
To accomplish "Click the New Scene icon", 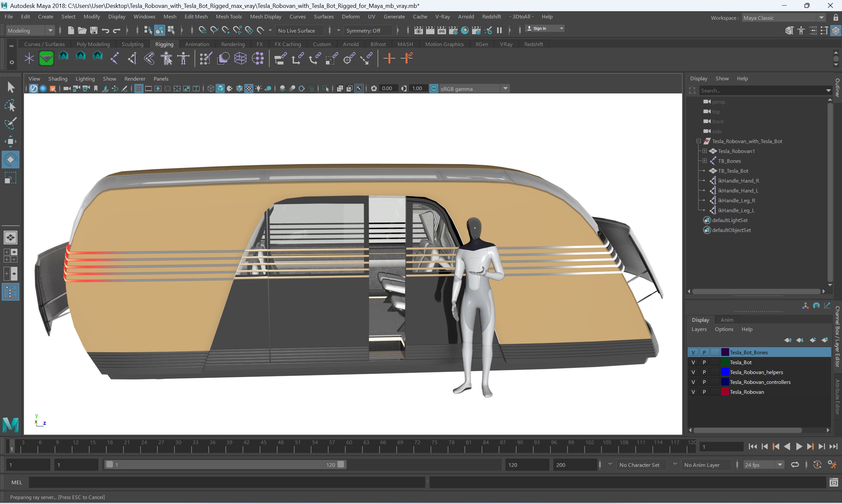I will 70,31.
